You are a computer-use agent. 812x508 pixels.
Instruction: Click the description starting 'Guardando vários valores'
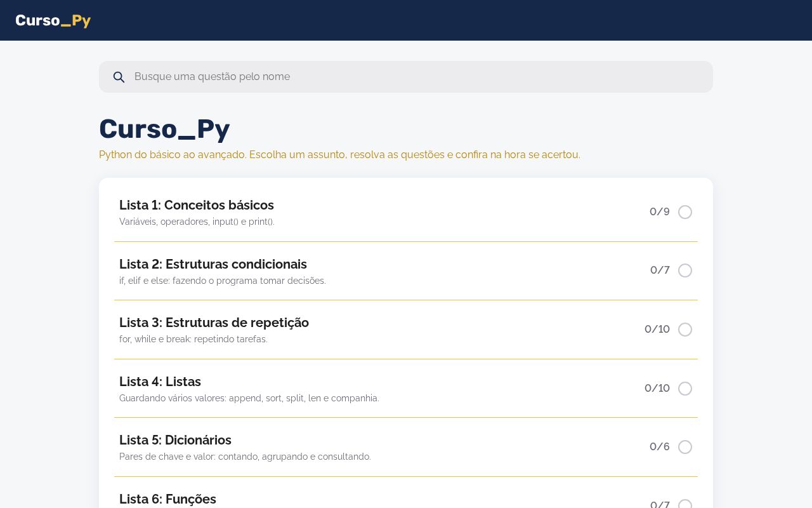click(x=249, y=398)
